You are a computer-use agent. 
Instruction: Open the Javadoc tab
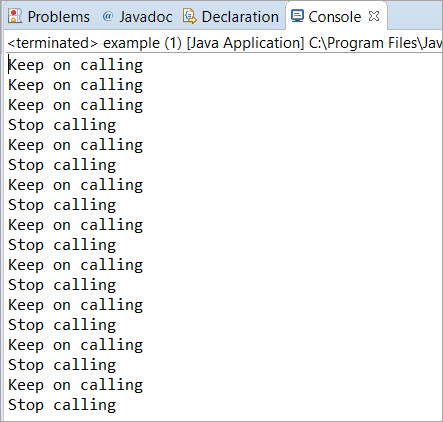(x=138, y=16)
